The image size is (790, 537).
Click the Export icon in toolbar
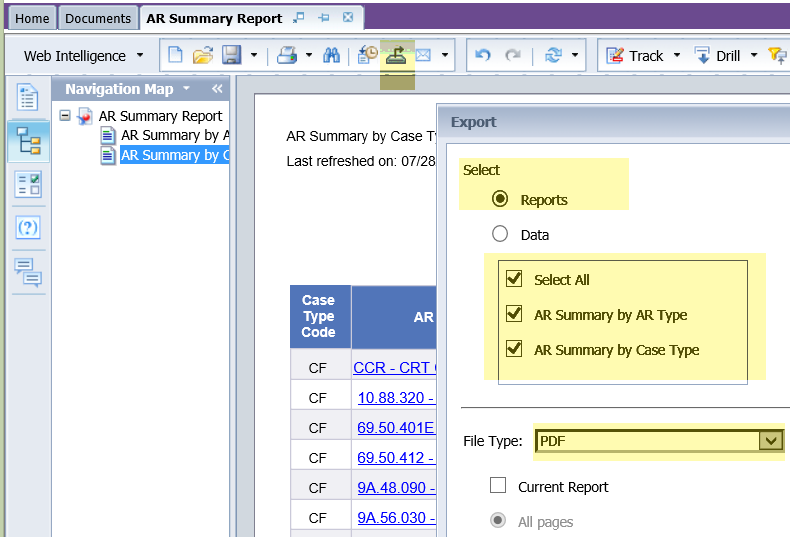tap(396, 55)
